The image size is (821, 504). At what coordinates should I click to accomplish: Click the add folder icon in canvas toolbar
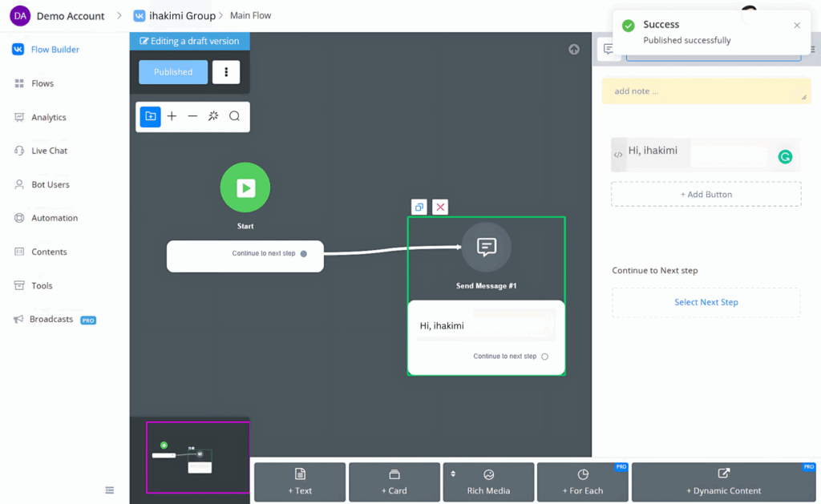(150, 116)
